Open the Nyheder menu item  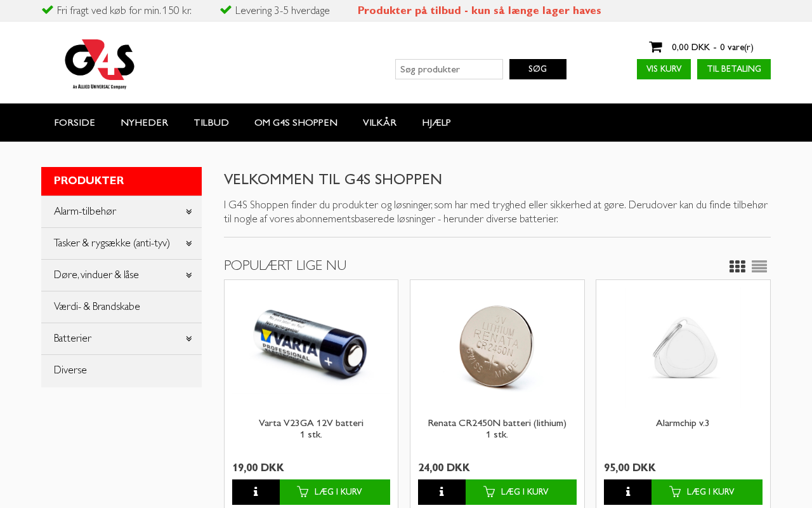145,123
